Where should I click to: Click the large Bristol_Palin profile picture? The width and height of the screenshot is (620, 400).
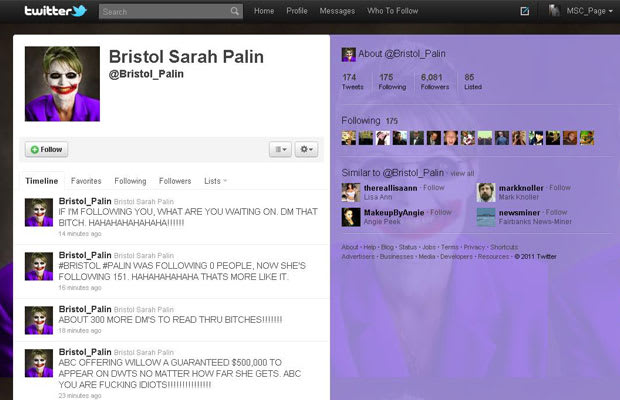click(62, 84)
